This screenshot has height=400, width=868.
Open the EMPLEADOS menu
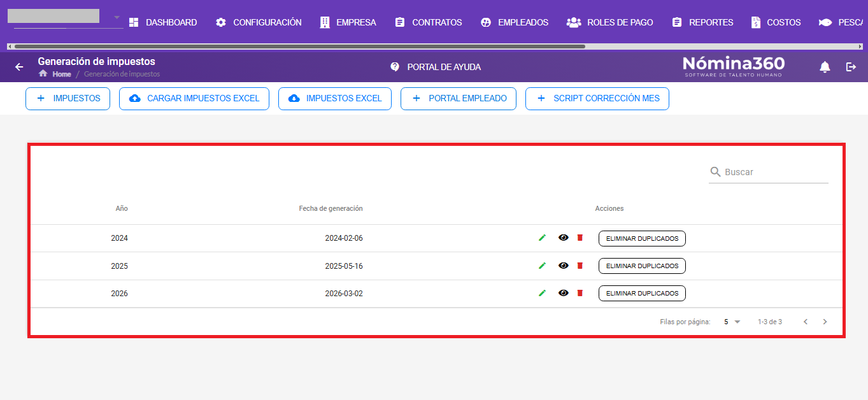[515, 22]
